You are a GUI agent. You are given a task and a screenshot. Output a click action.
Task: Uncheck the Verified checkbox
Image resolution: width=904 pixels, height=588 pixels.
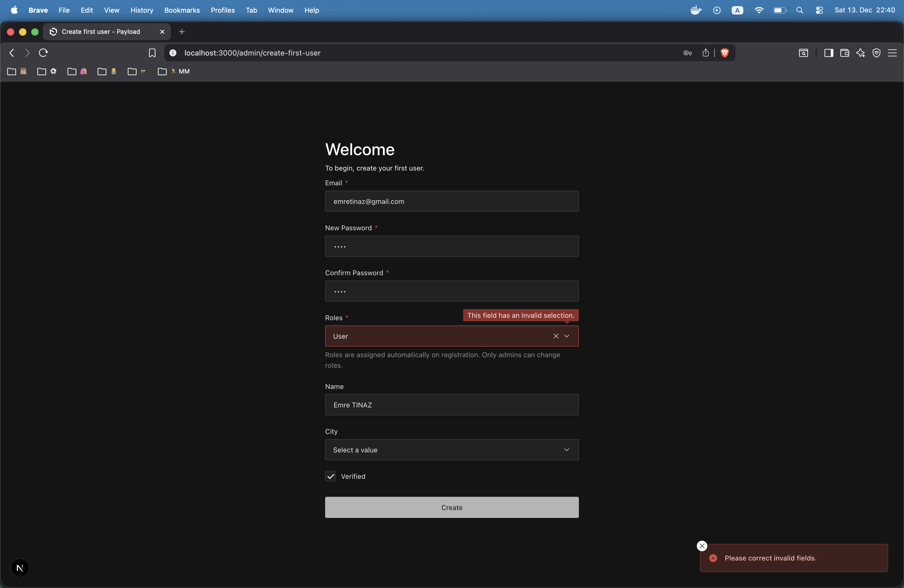(330, 476)
